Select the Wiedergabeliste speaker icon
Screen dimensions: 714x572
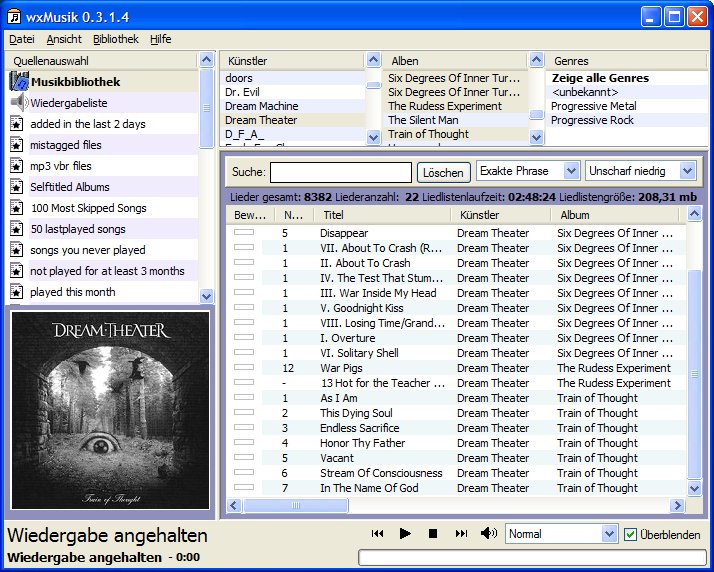tap(19, 102)
